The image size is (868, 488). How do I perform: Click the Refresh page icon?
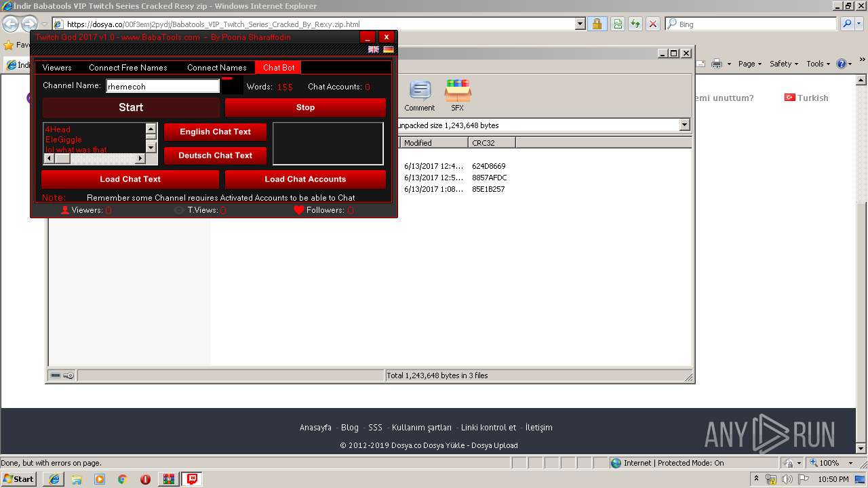635,24
